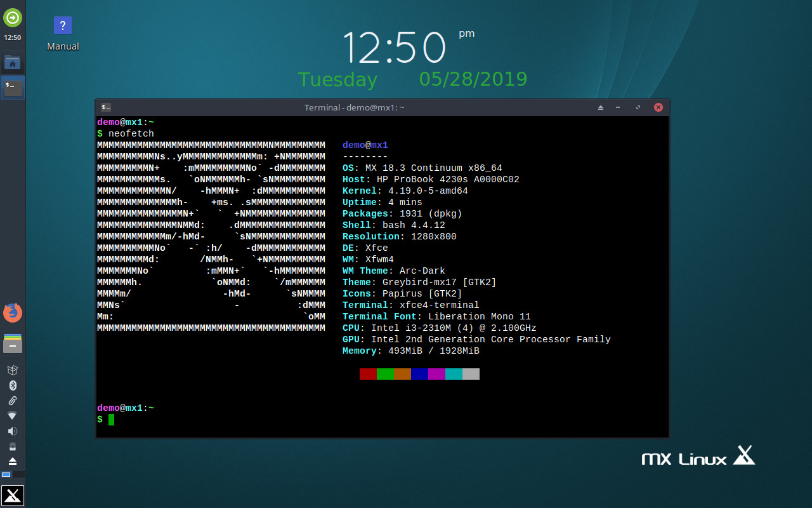The width and height of the screenshot is (812, 508).
Task: Open the MX Linux start menu button
Action: point(13,495)
